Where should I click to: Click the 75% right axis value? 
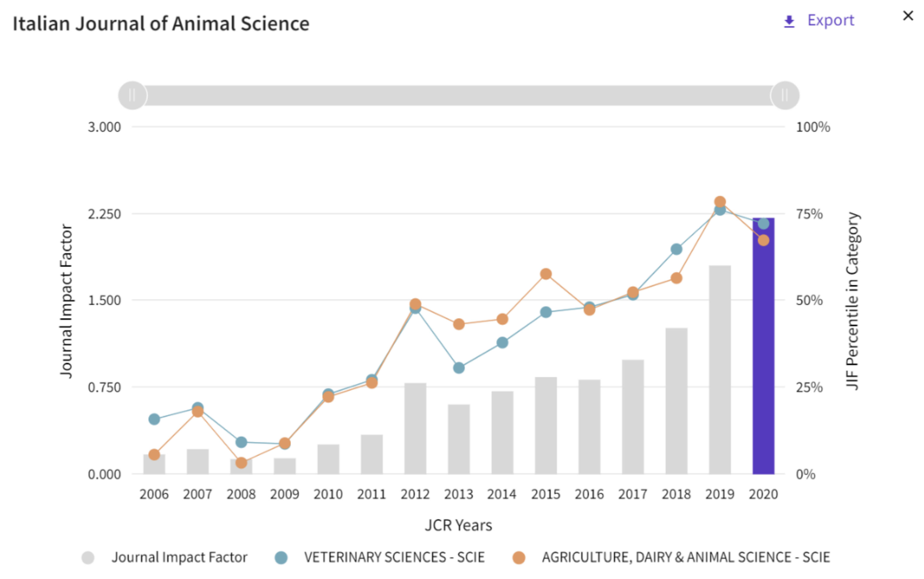click(x=809, y=214)
